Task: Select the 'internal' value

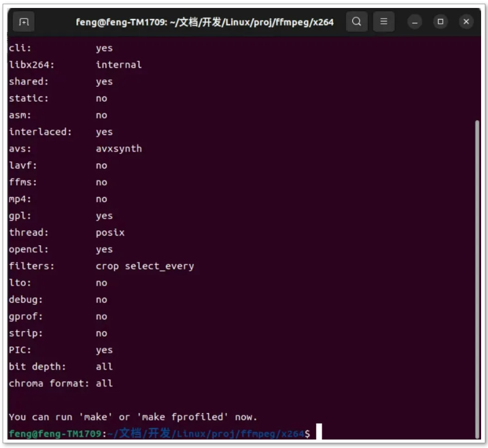Action: pyautogui.click(x=119, y=65)
